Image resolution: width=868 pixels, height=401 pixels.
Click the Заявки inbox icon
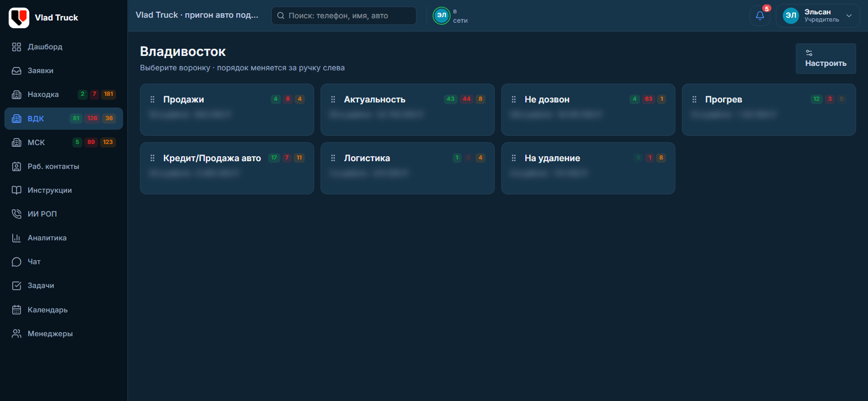(x=17, y=70)
